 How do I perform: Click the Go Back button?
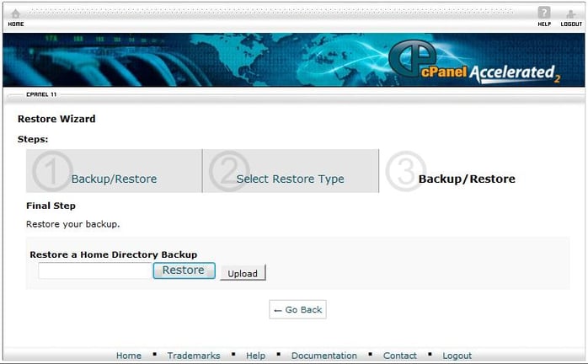297,309
